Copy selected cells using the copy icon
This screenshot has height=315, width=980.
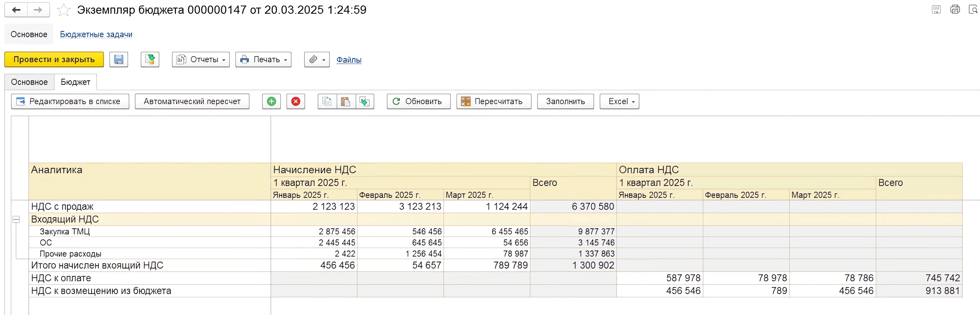[327, 101]
